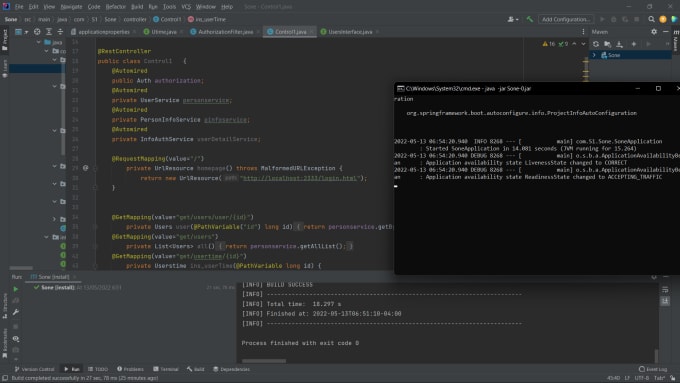
Task: Click Maven generate sources folder icon
Action: pyautogui.click(x=608, y=44)
